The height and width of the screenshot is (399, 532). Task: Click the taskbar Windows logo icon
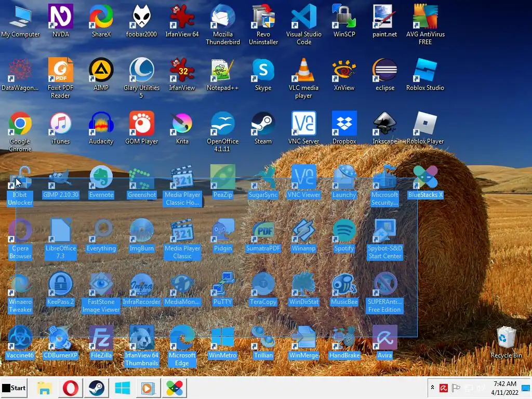[123, 388]
